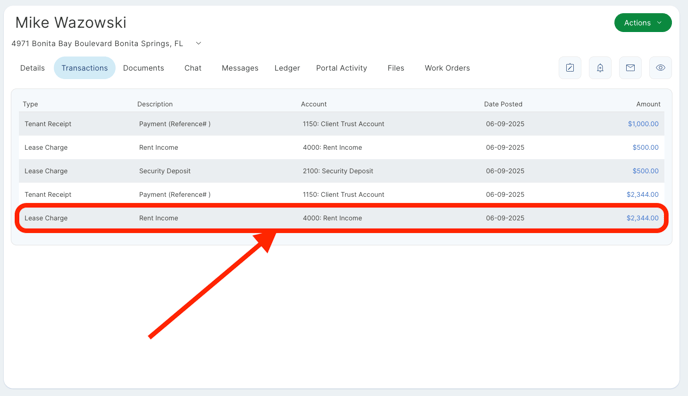Go to the Chat tab

pos(193,68)
